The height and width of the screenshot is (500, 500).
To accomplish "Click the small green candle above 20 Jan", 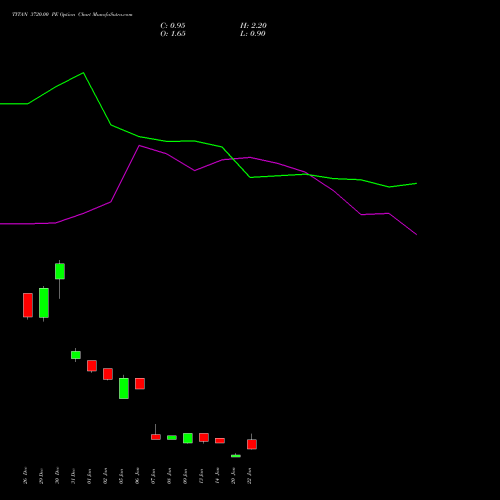I will click(236, 456).
